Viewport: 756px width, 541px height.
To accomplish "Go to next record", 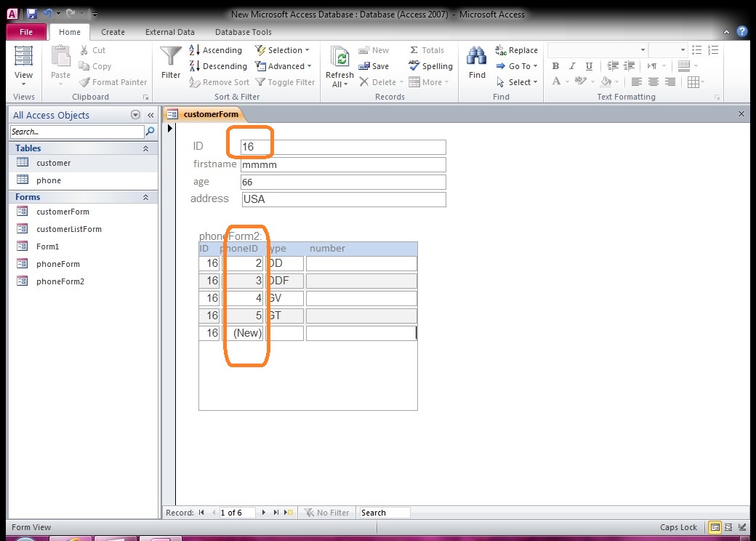I will (x=263, y=513).
